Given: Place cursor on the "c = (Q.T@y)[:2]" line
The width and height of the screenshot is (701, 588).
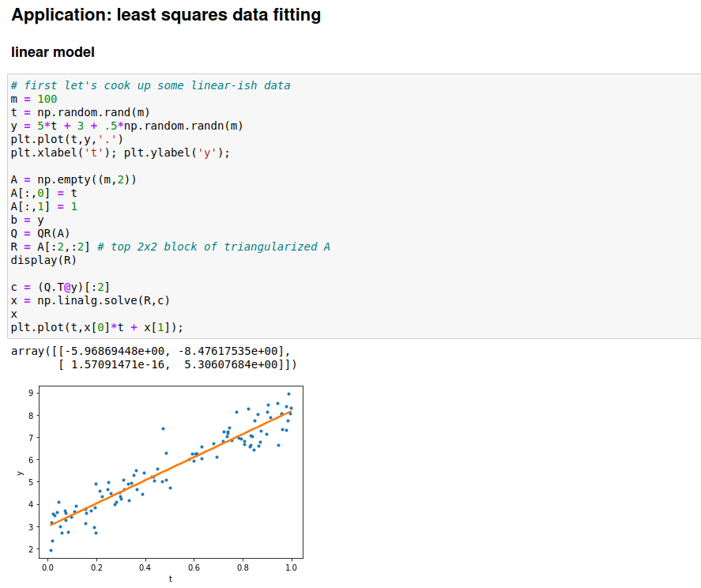Looking at the screenshot, I should pos(60,287).
